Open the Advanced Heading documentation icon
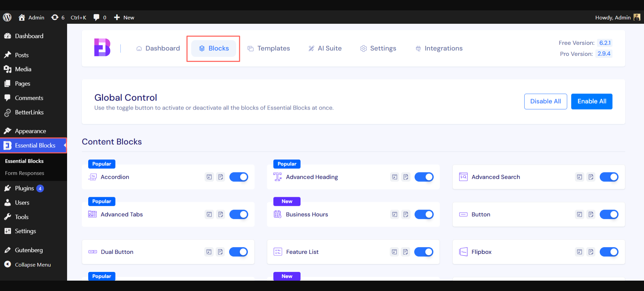 (x=406, y=177)
